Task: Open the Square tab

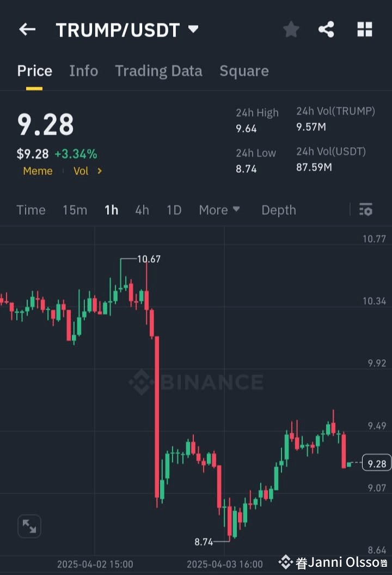Action: pyautogui.click(x=244, y=70)
